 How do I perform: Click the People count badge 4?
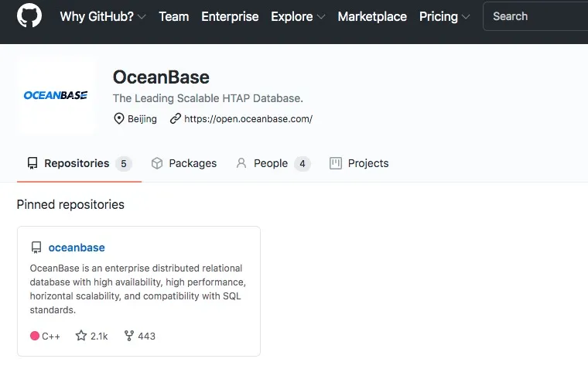pyautogui.click(x=303, y=164)
